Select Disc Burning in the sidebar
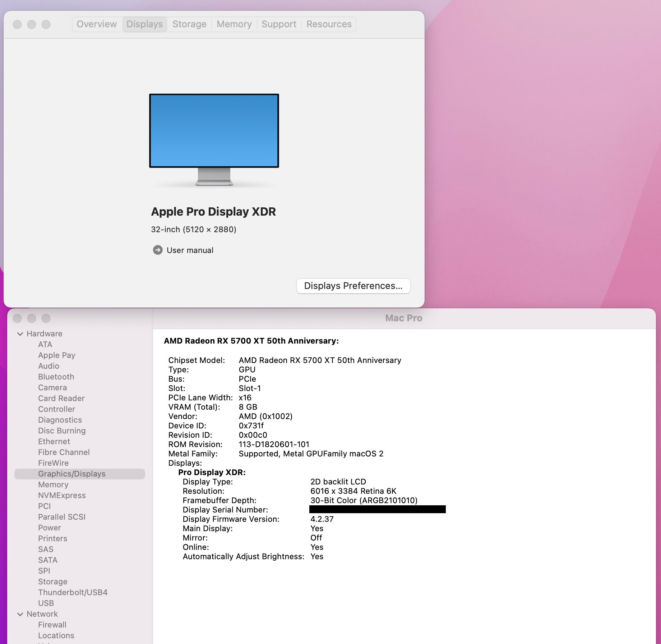Viewport: 661px width, 644px height. [x=62, y=431]
